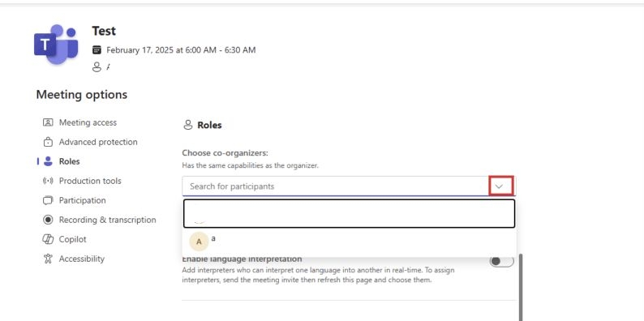Click the Meeting access sidebar icon
This screenshot has width=644, height=321.
coord(48,122)
